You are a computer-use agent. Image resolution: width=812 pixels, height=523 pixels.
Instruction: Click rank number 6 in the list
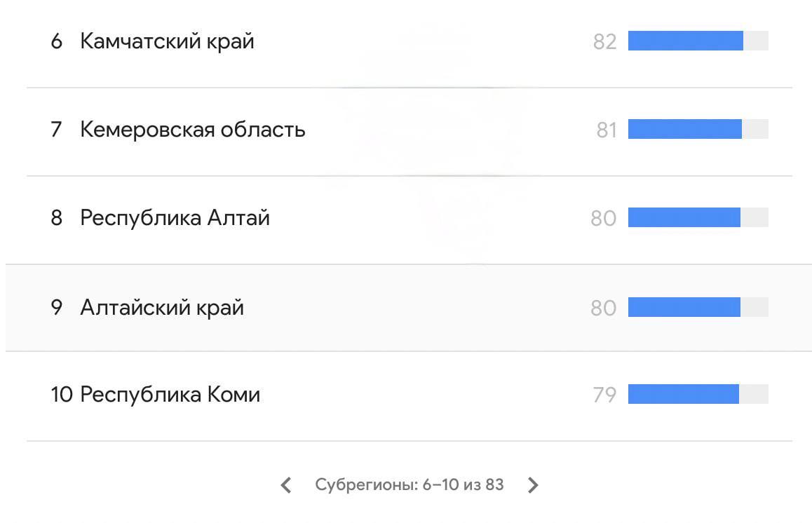[57, 41]
